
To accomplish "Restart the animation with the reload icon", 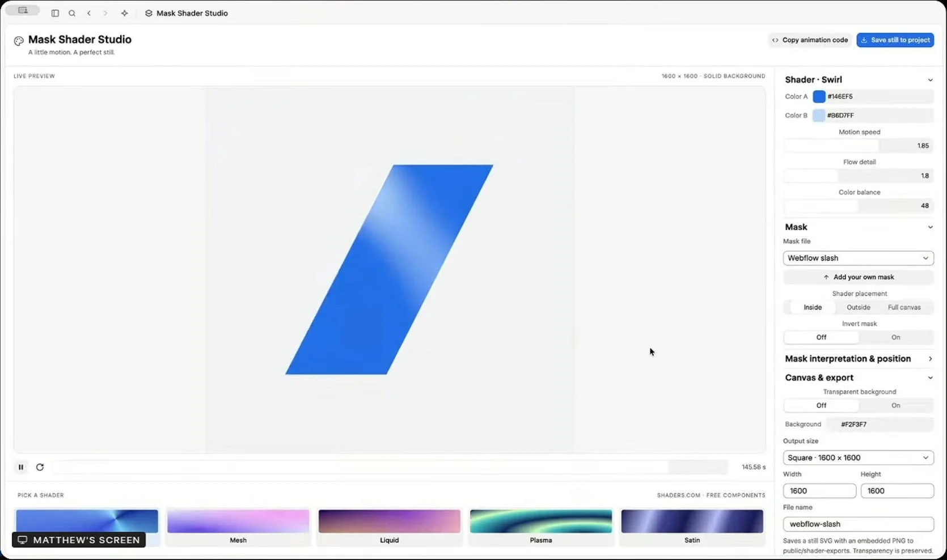I will point(40,467).
